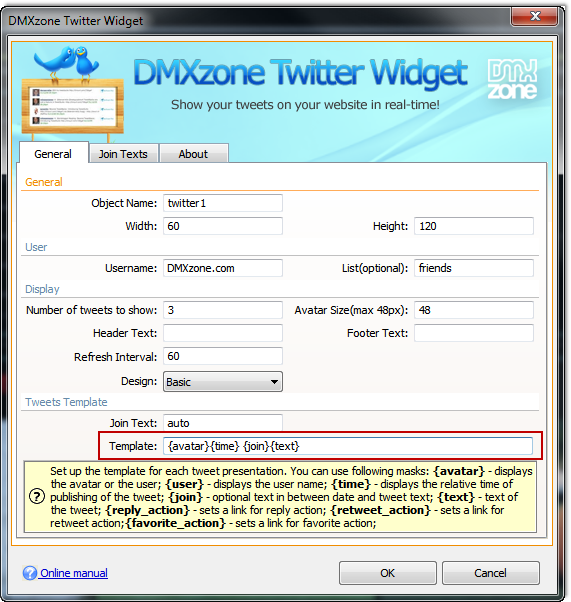Screen dimensions: 571x602
Task: Click the OK button
Action: (387, 573)
